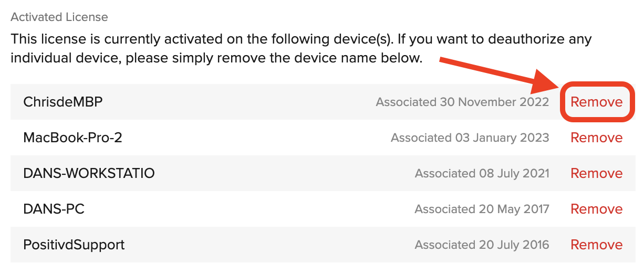Remove the MacBook-Pro-2 device license
The height and width of the screenshot is (274, 644).
point(597,138)
